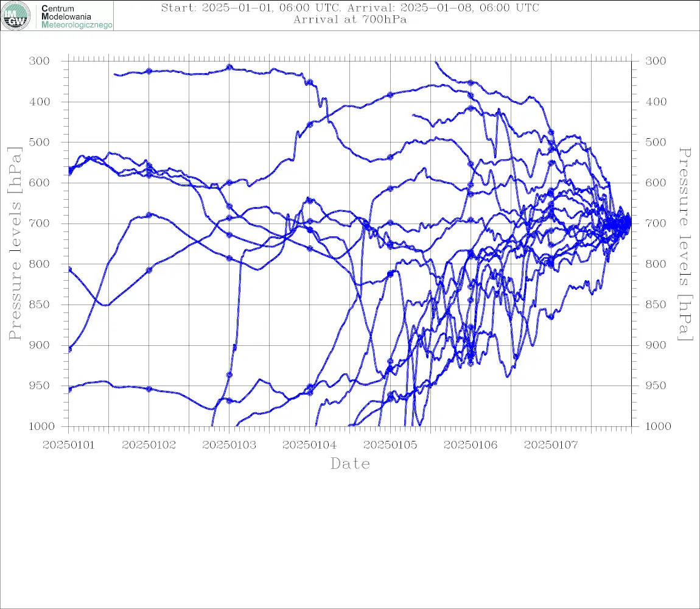Click trajectory marker at 900 hPa on left axis
This screenshot has width=700, height=609.
click(69, 350)
